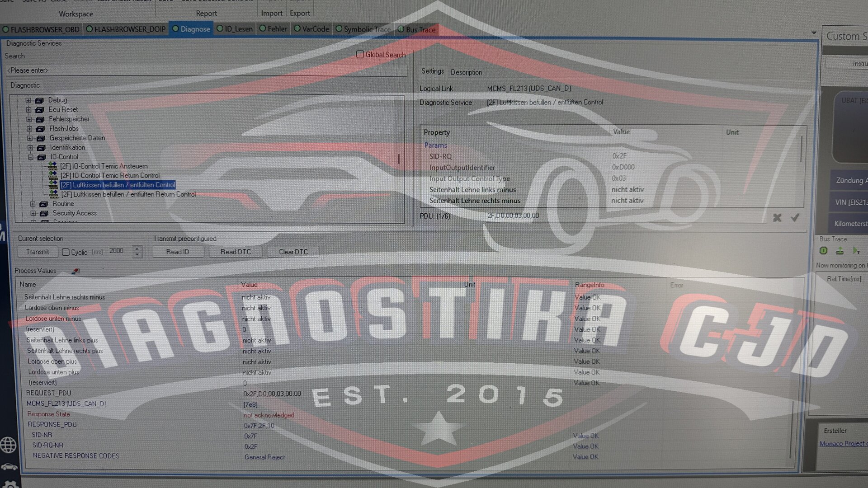
Task: Click the Bus Trace green play arrow
Action: coord(855,250)
